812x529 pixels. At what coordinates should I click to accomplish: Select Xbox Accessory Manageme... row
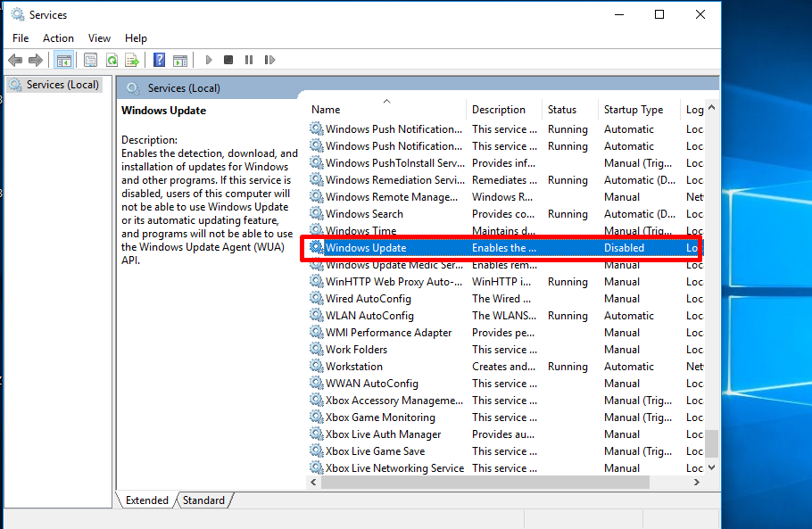click(505, 401)
